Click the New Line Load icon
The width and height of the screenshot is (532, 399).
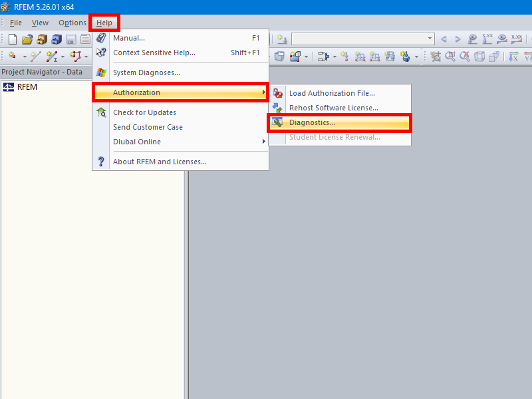pos(374,57)
